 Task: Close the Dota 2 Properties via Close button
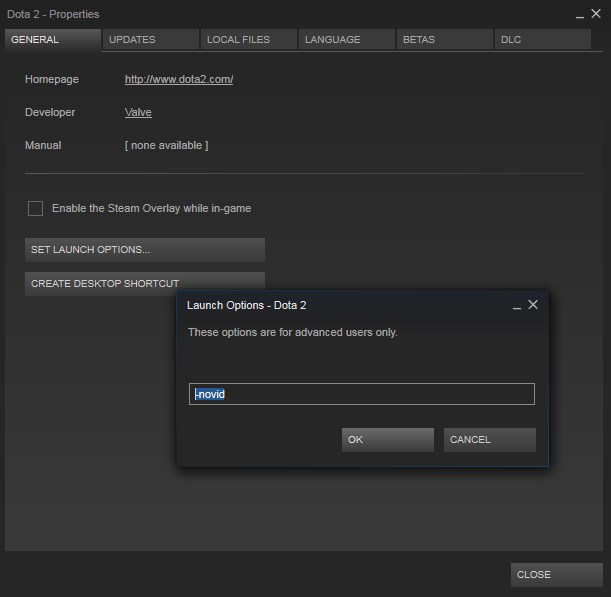556,575
